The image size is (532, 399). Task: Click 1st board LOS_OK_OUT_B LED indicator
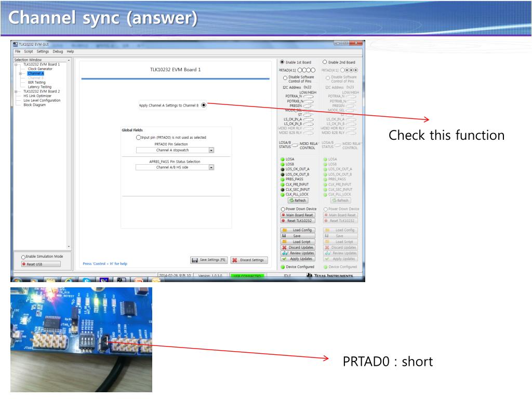point(282,175)
